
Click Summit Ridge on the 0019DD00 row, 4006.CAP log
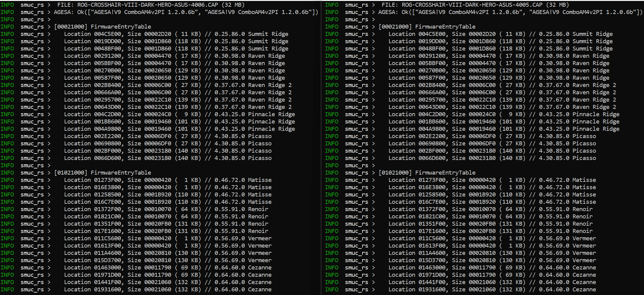coord(268,41)
